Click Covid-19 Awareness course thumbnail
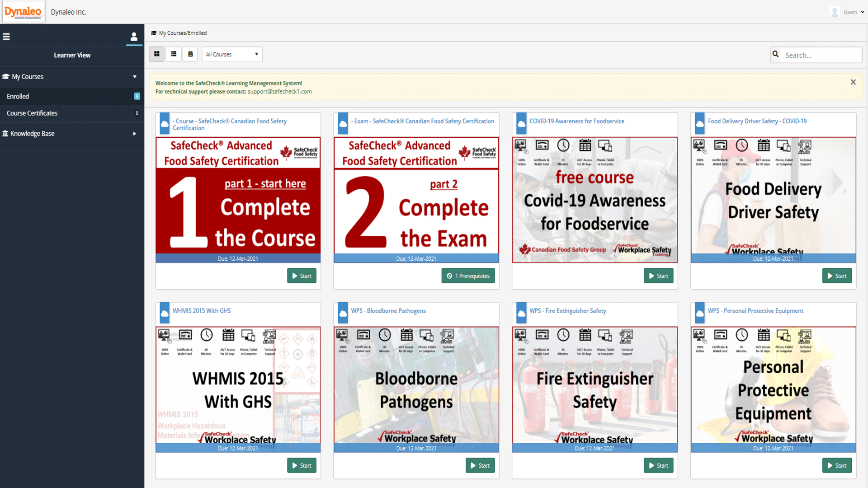 [594, 200]
